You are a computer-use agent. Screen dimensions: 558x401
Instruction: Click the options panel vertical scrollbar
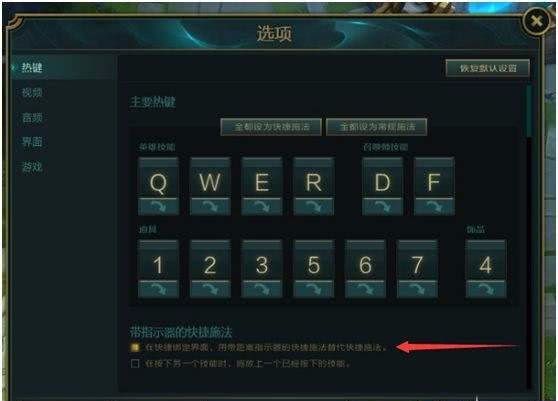530,110
